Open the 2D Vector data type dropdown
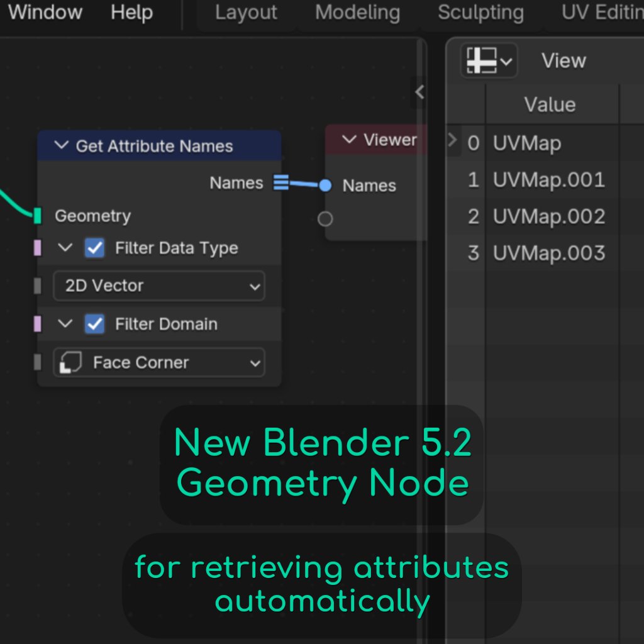Screen dimensions: 644x644 [x=159, y=286]
